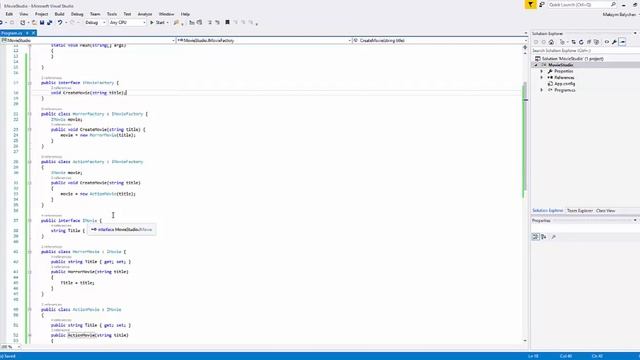Screen dimensions: 640x360
Task: Focus the Quick Launch search box
Action: point(582,4)
